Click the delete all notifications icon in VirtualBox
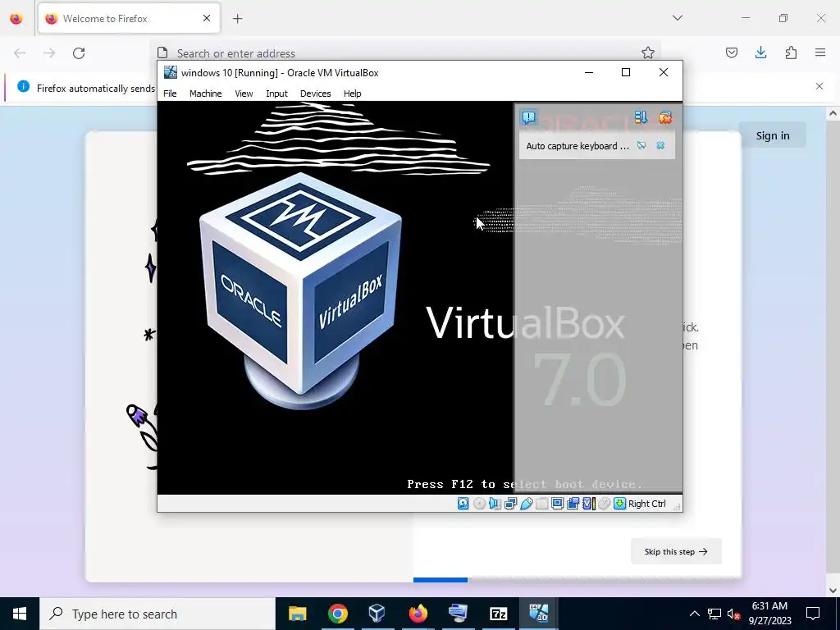This screenshot has width=840, height=630. 664,117
